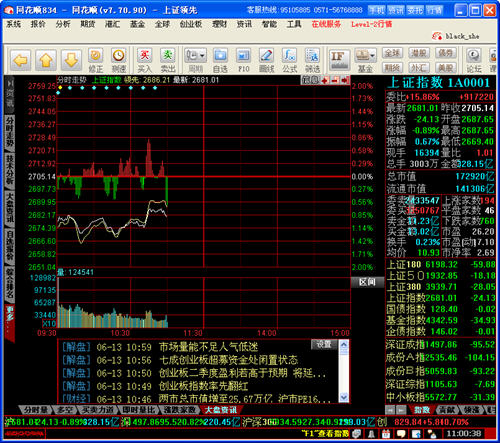This screenshot has width=500, height=443.
Task: Switch to the 涨跌家数 tab
Action: [x=180, y=410]
